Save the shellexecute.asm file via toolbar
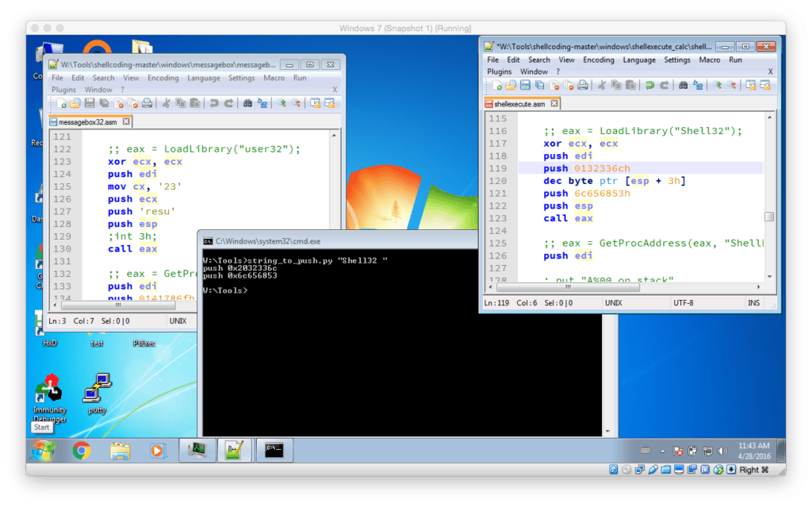The height and width of the screenshot is (507, 812). (525, 86)
